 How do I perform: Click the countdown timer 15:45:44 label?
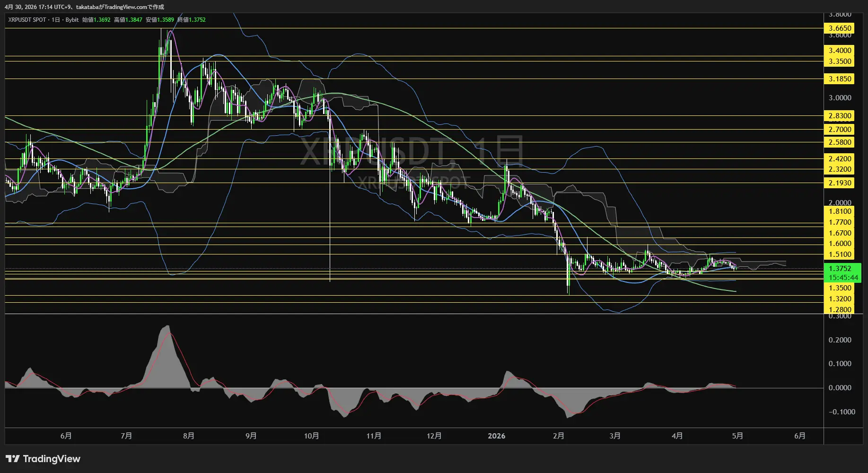click(843, 278)
